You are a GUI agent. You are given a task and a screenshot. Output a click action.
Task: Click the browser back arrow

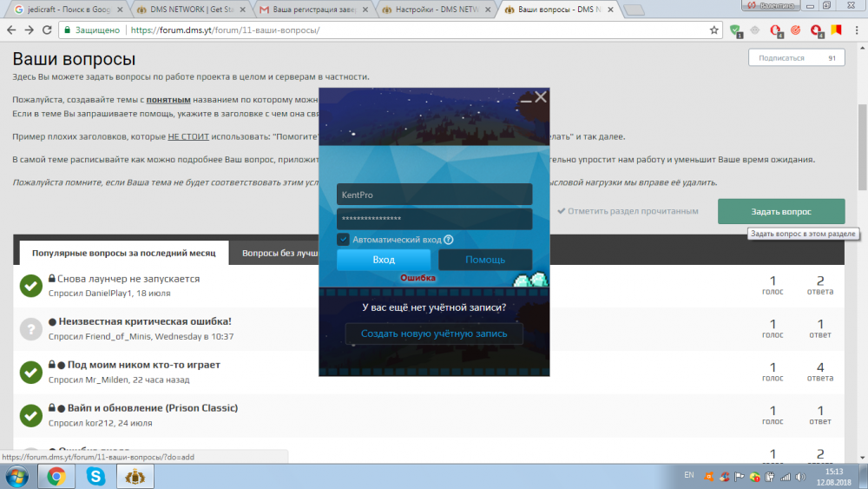click(x=10, y=30)
